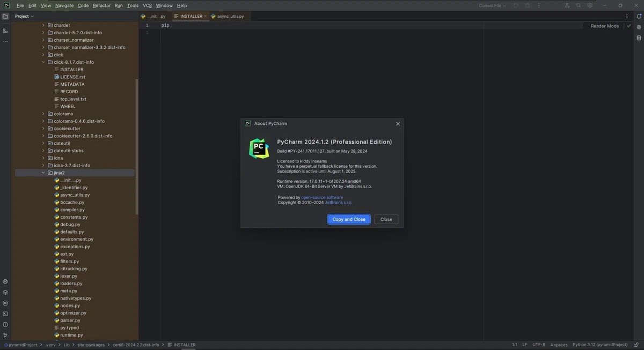Screen dimensions: 644x350
Task: Toggle Reader Mode in the editor
Action: (605, 26)
